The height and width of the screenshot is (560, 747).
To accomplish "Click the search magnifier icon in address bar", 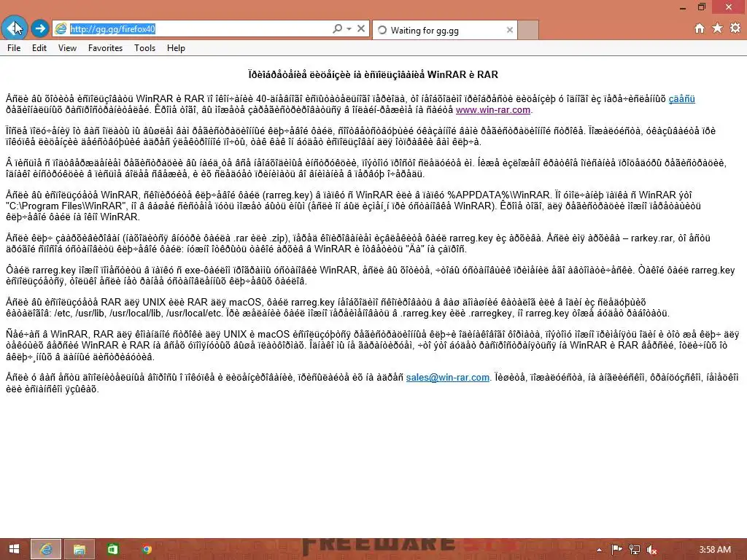I will pyautogui.click(x=337, y=28).
